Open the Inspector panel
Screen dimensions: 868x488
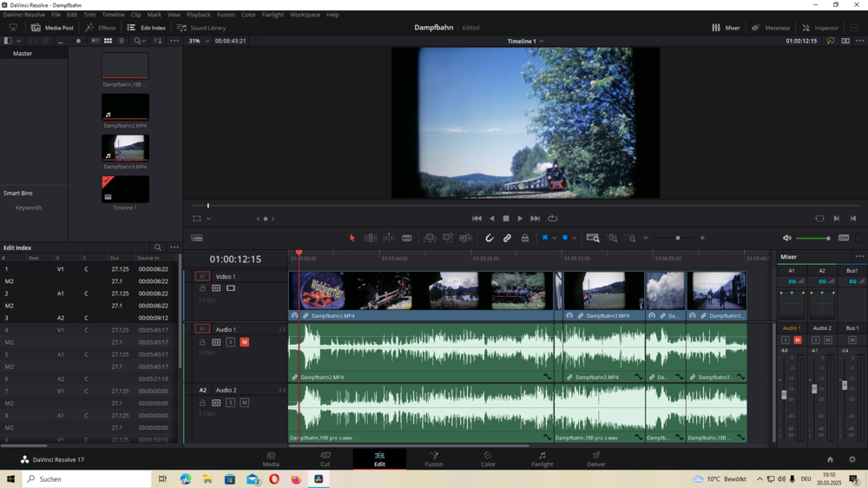tap(820, 28)
